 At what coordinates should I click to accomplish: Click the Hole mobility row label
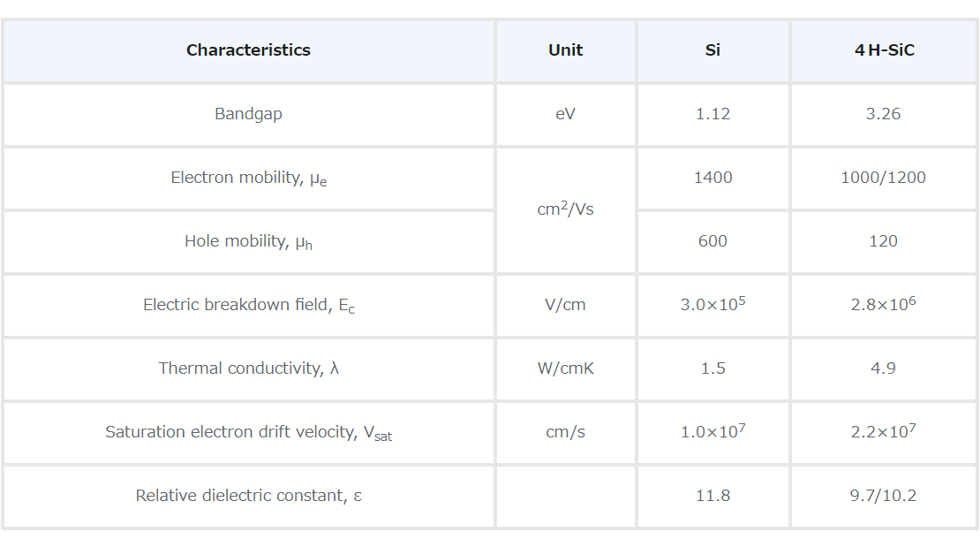pos(248,242)
